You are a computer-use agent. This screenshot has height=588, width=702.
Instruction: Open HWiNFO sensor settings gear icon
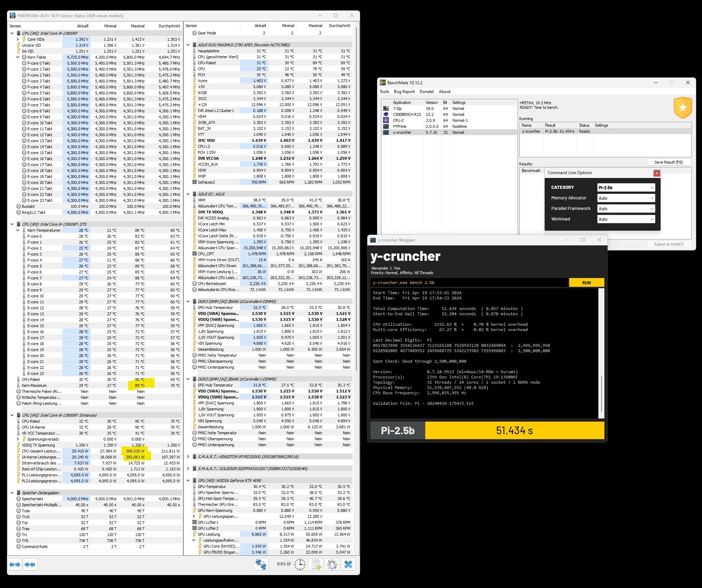(x=332, y=564)
